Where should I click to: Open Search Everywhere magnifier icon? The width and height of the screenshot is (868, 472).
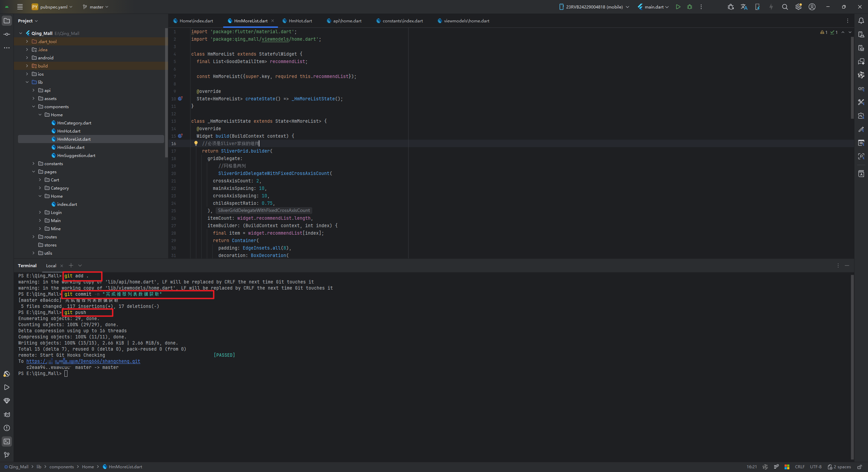coord(785,7)
